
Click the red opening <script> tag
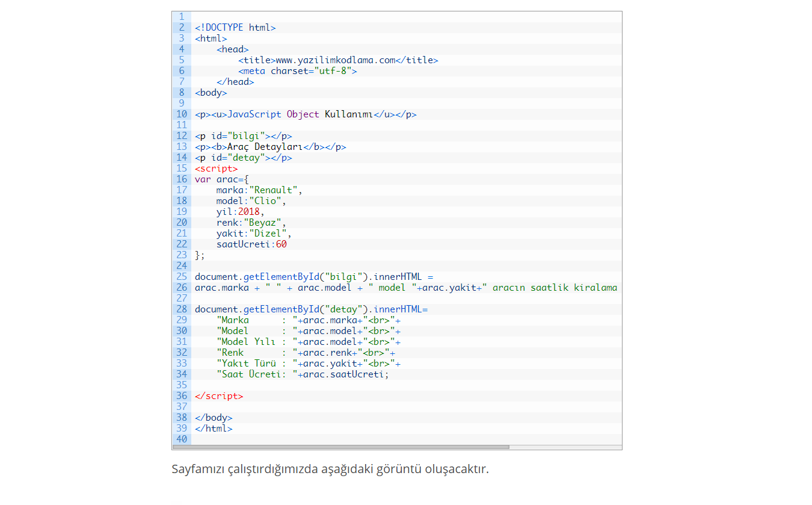(217, 169)
